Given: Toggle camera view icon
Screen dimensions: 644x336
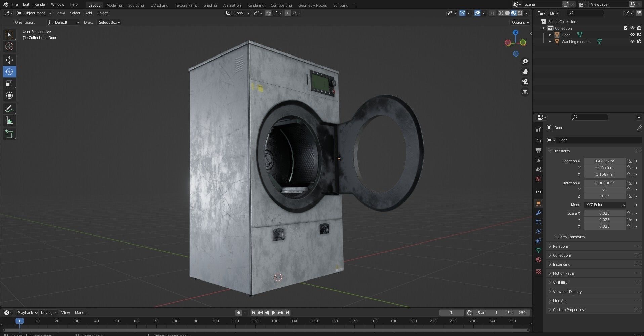Looking at the screenshot, I should tap(525, 82).
